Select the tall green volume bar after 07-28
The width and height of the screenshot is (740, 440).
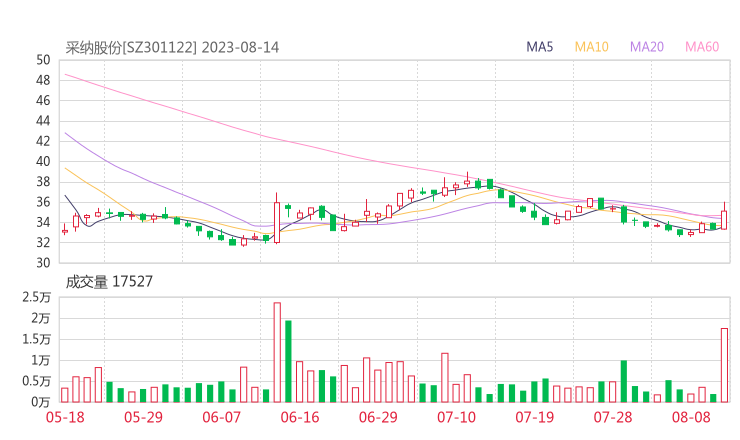tap(624, 381)
